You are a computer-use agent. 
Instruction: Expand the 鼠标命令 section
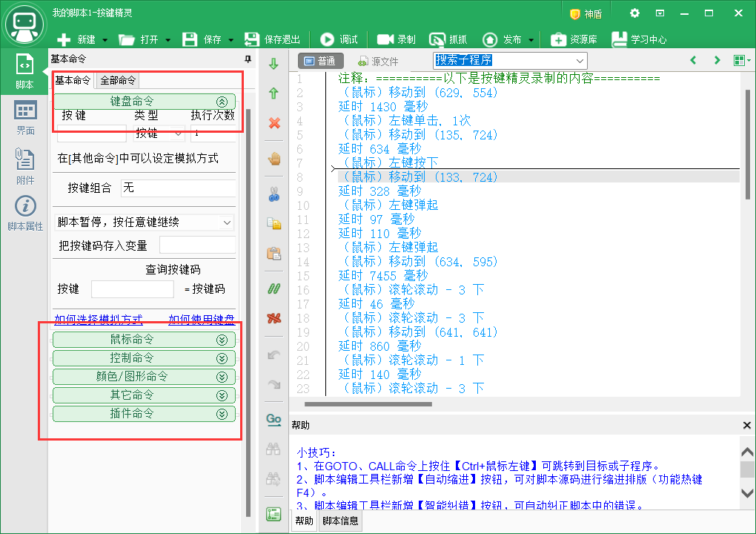pos(145,340)
